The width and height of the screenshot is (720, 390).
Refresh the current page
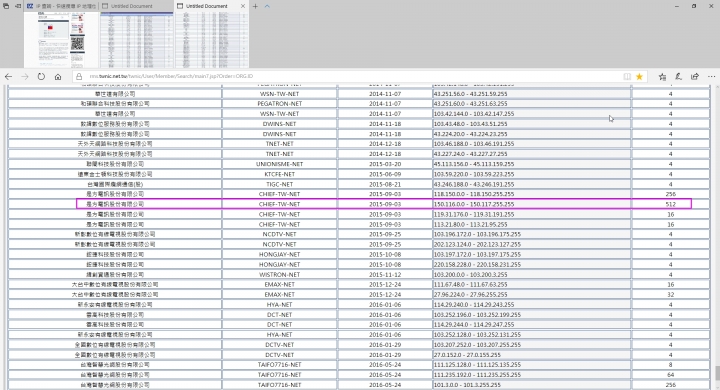[x=41, y=77]
